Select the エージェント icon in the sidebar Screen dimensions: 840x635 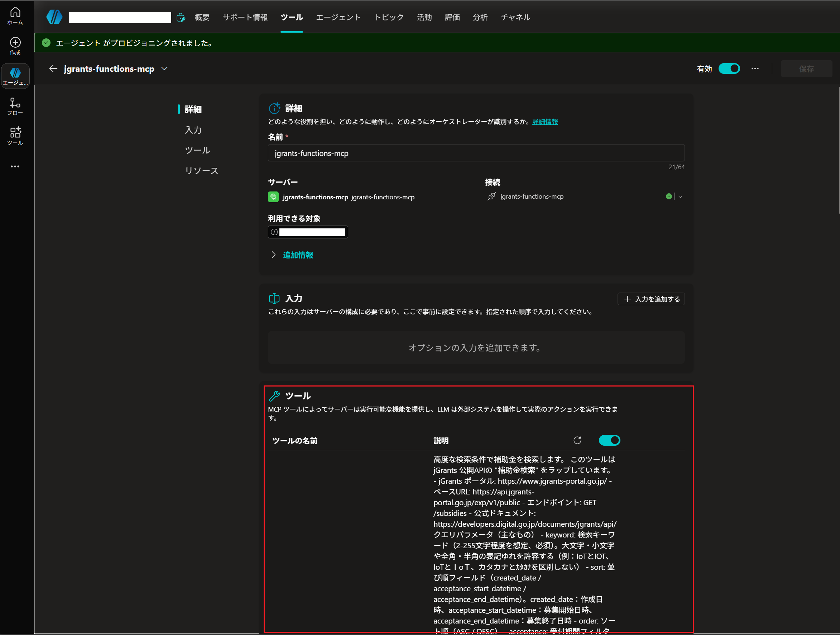[x=15, y=75]
